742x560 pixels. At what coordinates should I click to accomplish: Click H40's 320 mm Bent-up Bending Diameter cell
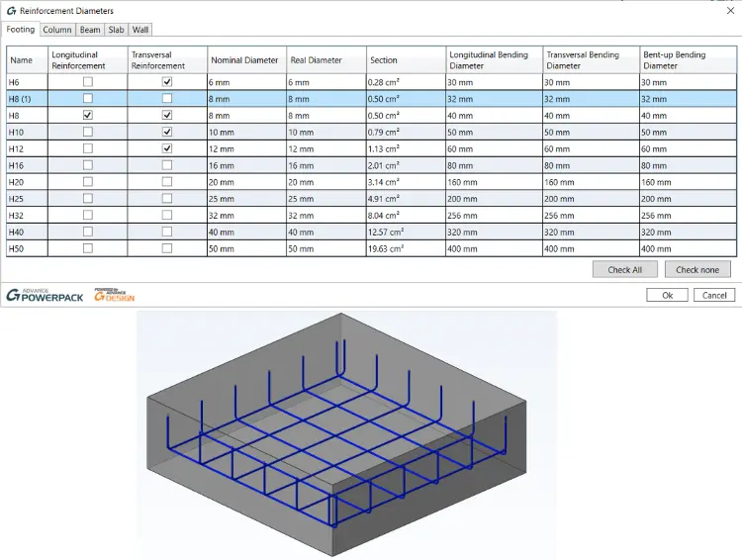(x=688, y=232)
